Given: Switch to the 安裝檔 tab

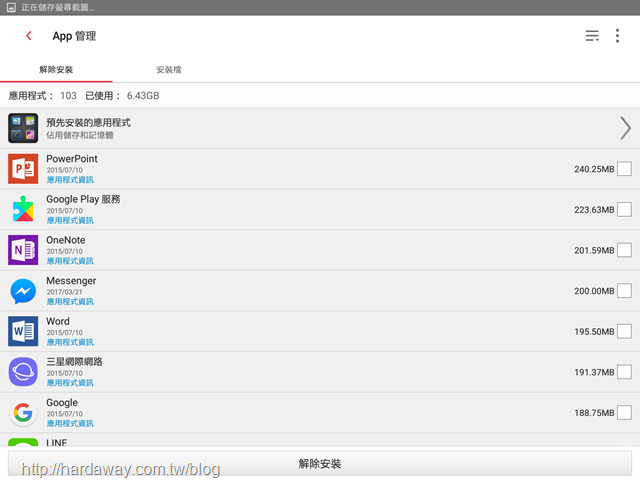Looking at the screenshot, I should tap(169, 69).
